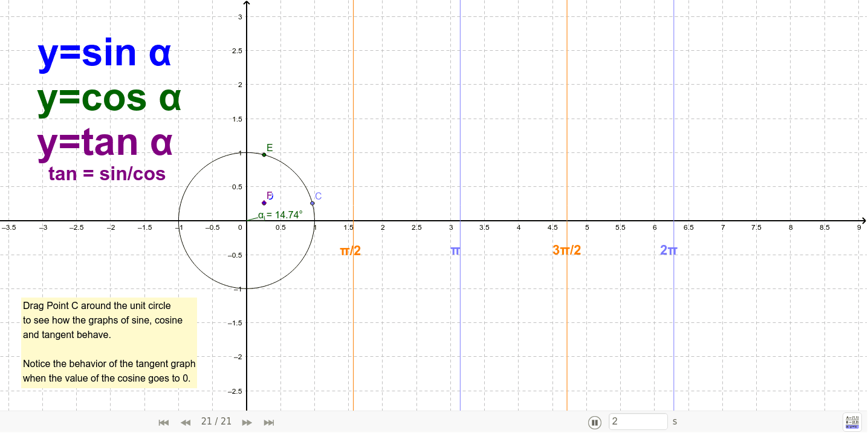Click the α = 14.74° angle label
Image resolution: width=868 pixels, height=433 pixels.
coord(280,215)
